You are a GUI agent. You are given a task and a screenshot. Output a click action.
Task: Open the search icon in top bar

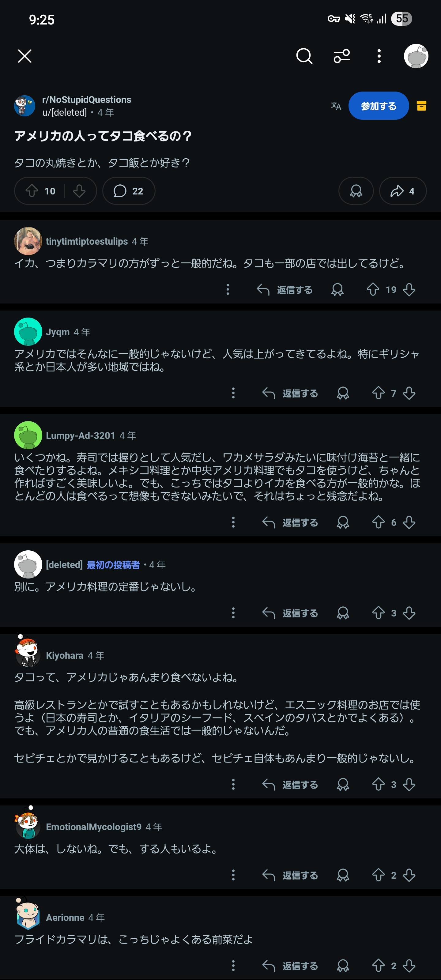click(x=304, y=56)
